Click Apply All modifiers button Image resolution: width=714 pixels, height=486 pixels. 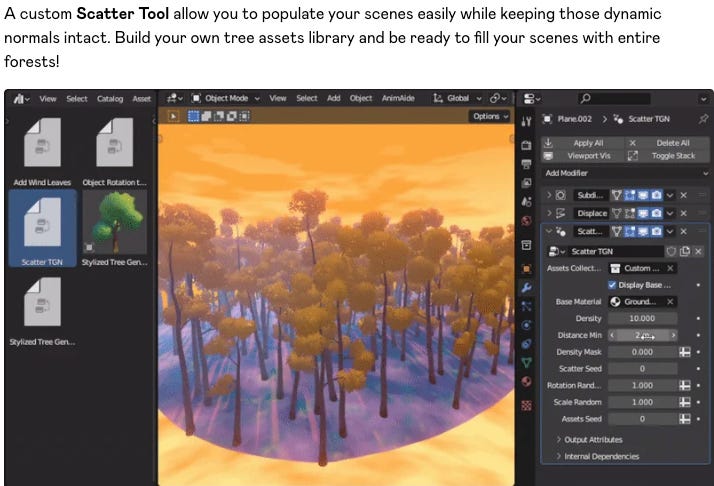[582, 143]
